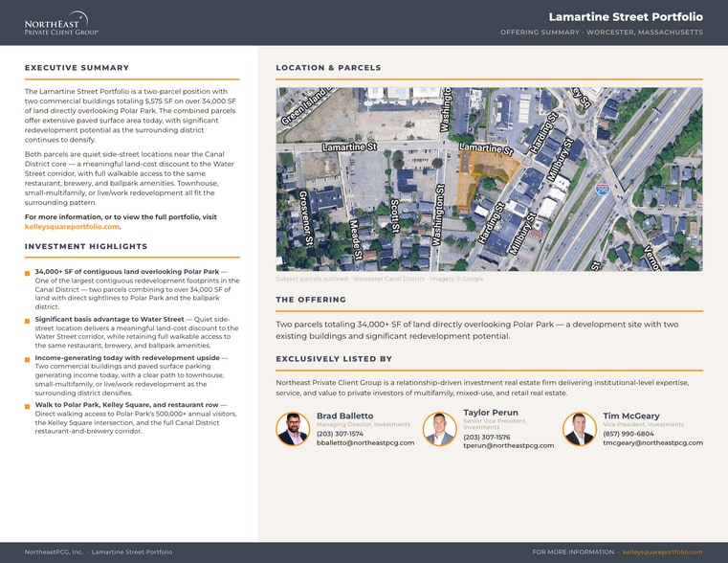Click the orange bullet beside '34,000+ SF of contiguous land'
This screenshot has height=563, width=728.
pos(28,273)
